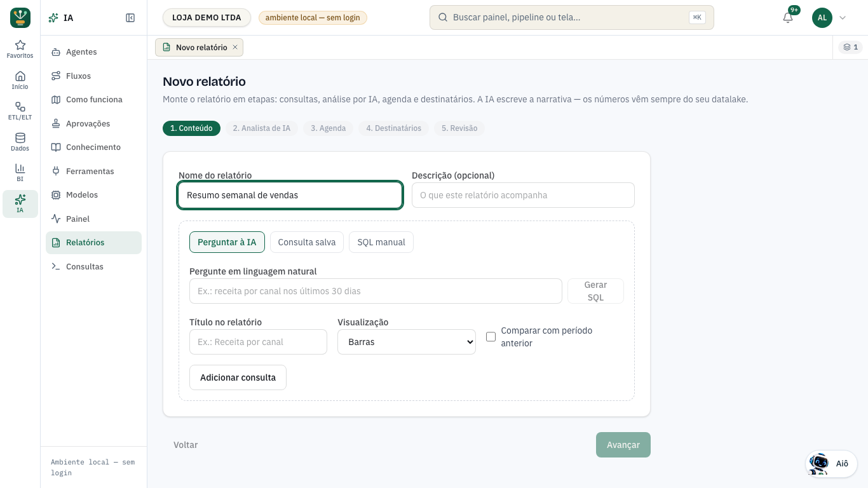Click the Avançar button
The image size is (868, 488).
tap(623, 445)
